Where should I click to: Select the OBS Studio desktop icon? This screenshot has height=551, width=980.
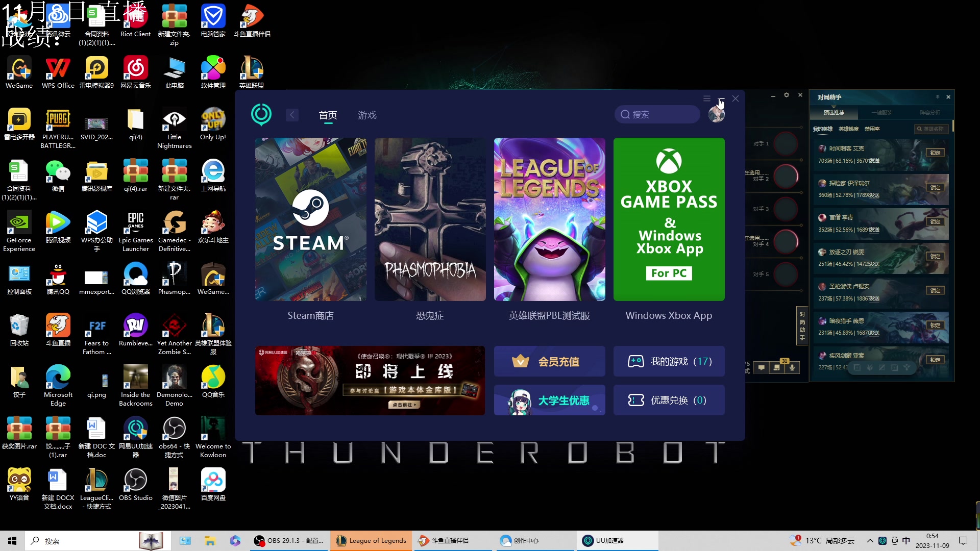tap(135, 485)
